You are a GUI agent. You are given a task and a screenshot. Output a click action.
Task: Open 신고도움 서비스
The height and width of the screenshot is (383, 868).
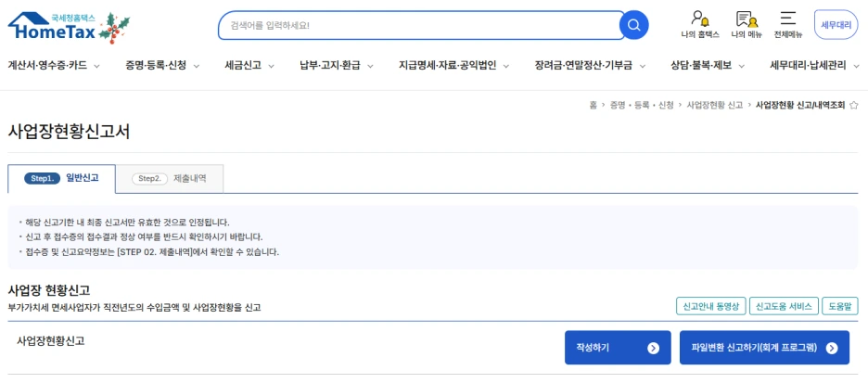tap(783, 306)
